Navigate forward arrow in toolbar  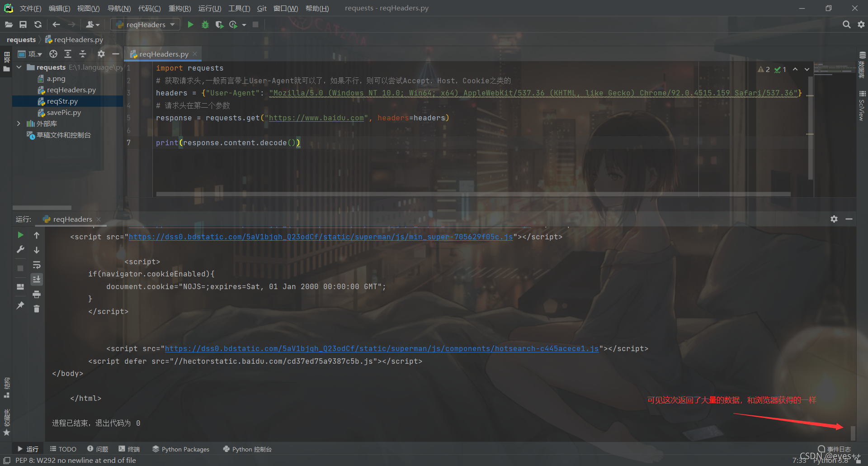[x=71, y=24]
